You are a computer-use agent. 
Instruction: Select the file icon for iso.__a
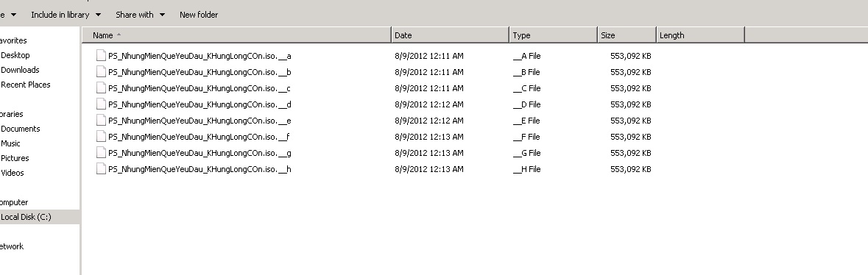pos(101,55)
